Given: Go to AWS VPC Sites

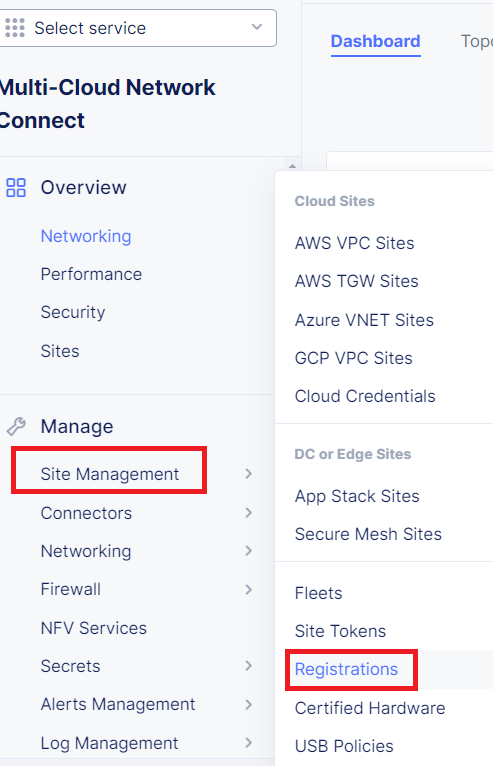Looking at the screenshot, I should pos(355,243).
